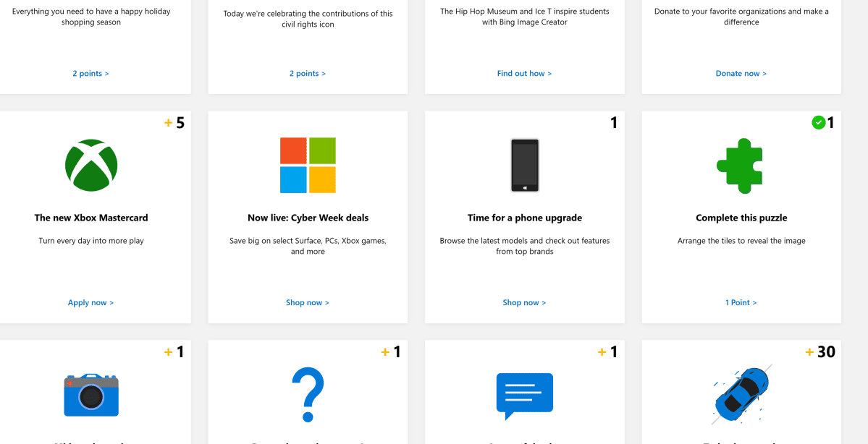
Task: Select the Now live: Cyber Week deals card
Action: click(307, 217)
